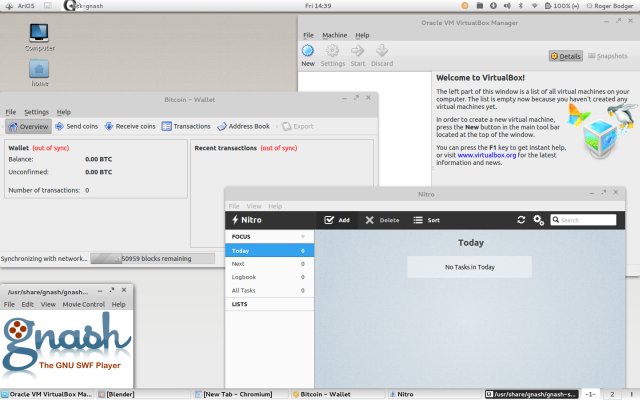
Task: Open the Computer desktop icon
Action: pos(39,38)
